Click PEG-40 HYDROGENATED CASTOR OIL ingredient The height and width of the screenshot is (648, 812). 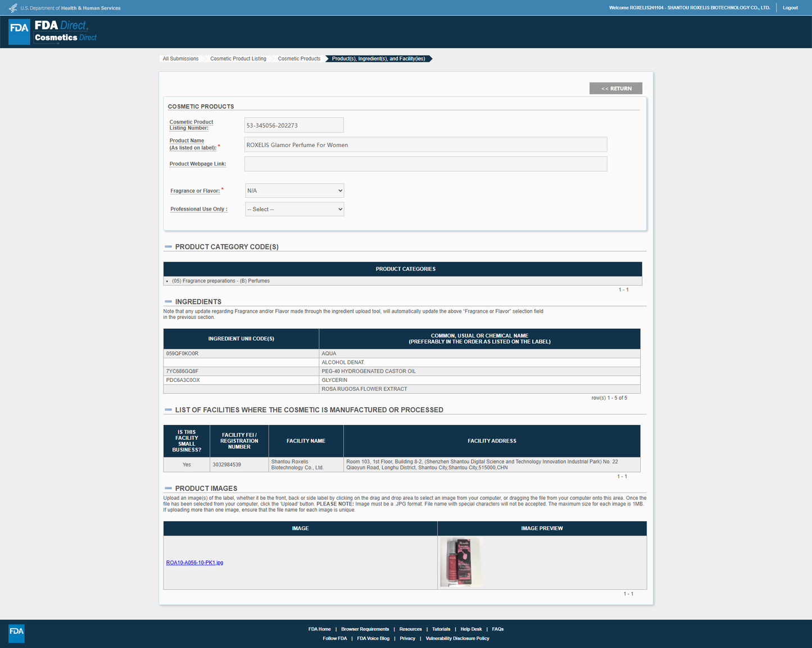pos(369,371)
